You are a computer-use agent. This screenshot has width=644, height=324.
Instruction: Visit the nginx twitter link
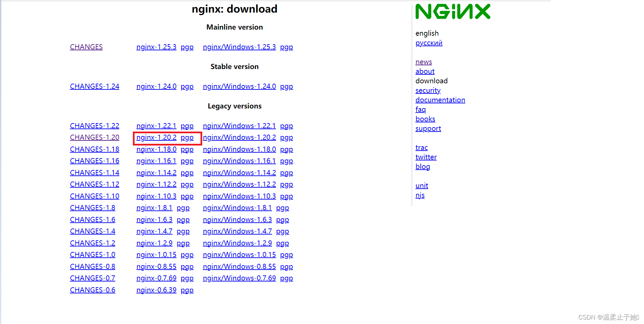(x=425, y=157)
